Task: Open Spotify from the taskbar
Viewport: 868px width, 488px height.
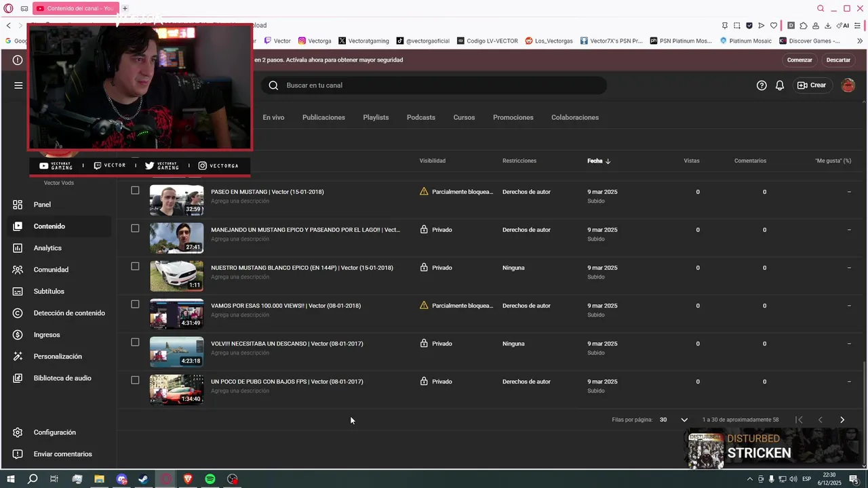Action: point(210,479)
